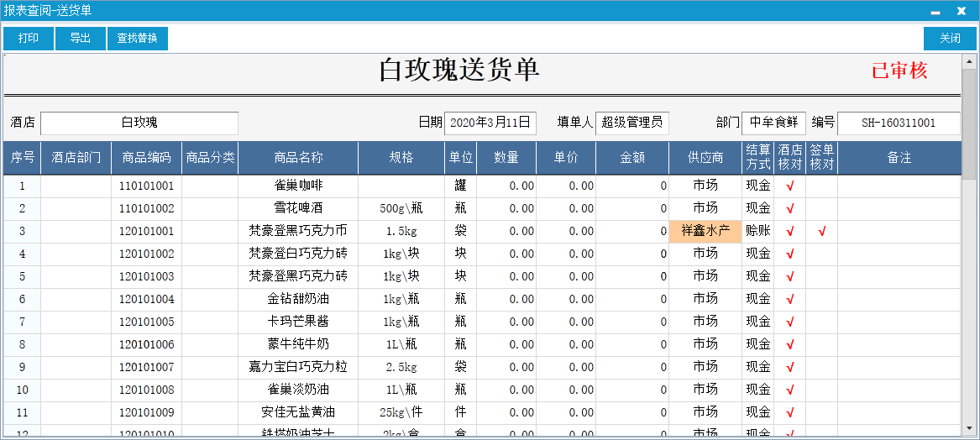This screenshot has width=980, height=440.
Task: Click the 打印 print button
Action: click(28, 38)
